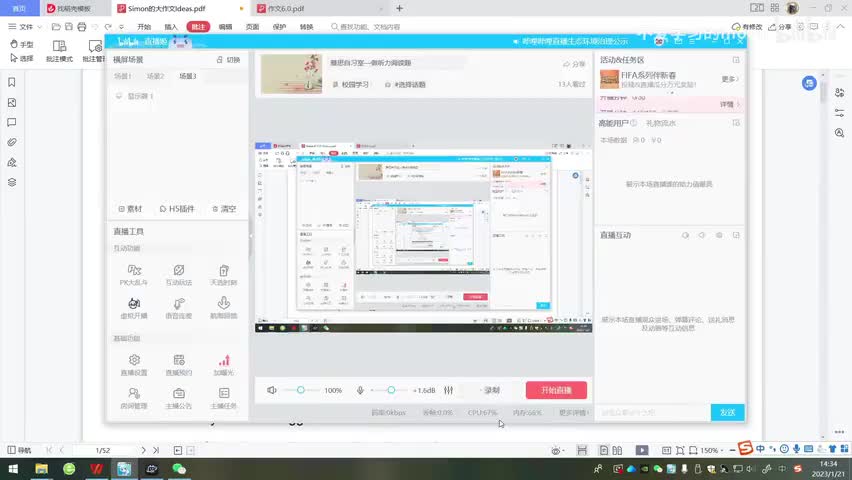The width and height of the screenshot is (852, 480).
Task: Adjust the microphone gain slider handle
Action: pyautogui.click(x=391, y=390)
